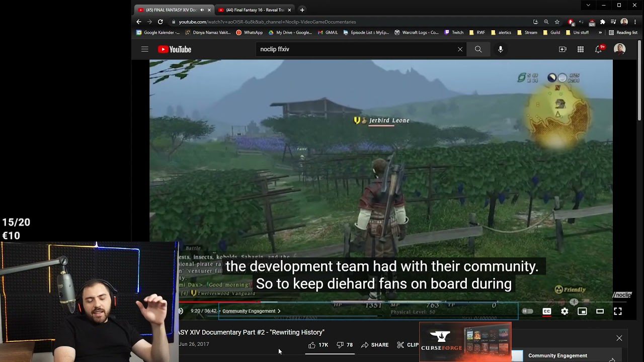This screenshot has width=644, height=362.
Task: Open the Dünya Namaz Vakit bookmark
Action: tap(207, 33)
